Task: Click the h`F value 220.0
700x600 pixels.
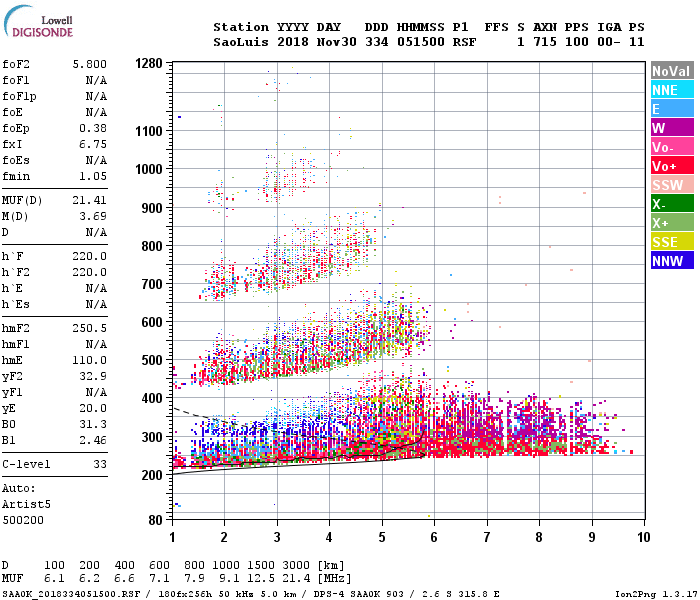Action: click(90, 257)
